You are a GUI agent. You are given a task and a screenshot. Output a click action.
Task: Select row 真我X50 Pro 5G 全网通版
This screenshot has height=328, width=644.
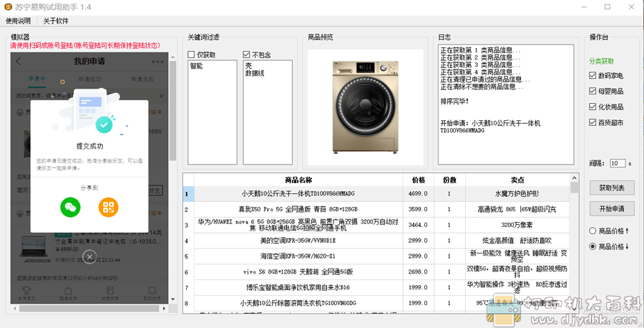pyautogui.click(x=298, y=209)
